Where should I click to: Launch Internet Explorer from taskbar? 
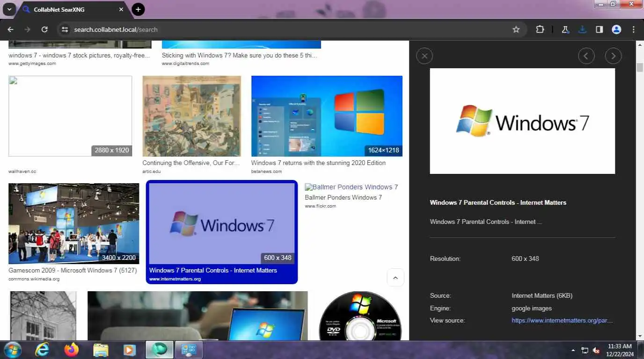42,350
